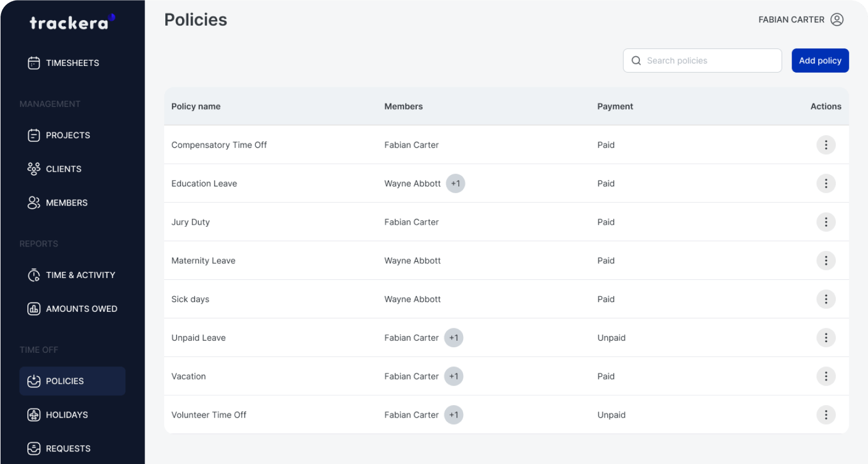Screen dimensions: 868x464
Task: Click the user profile avatar icon
Action: 836,20
